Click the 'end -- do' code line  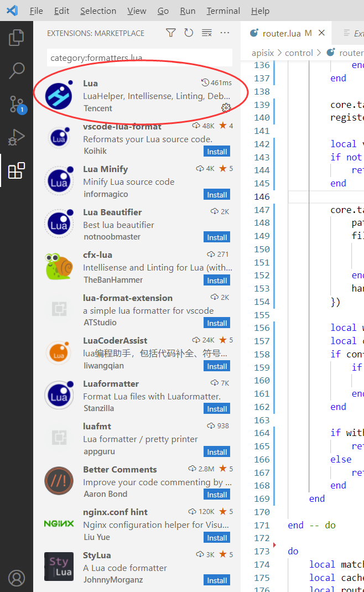311,525
